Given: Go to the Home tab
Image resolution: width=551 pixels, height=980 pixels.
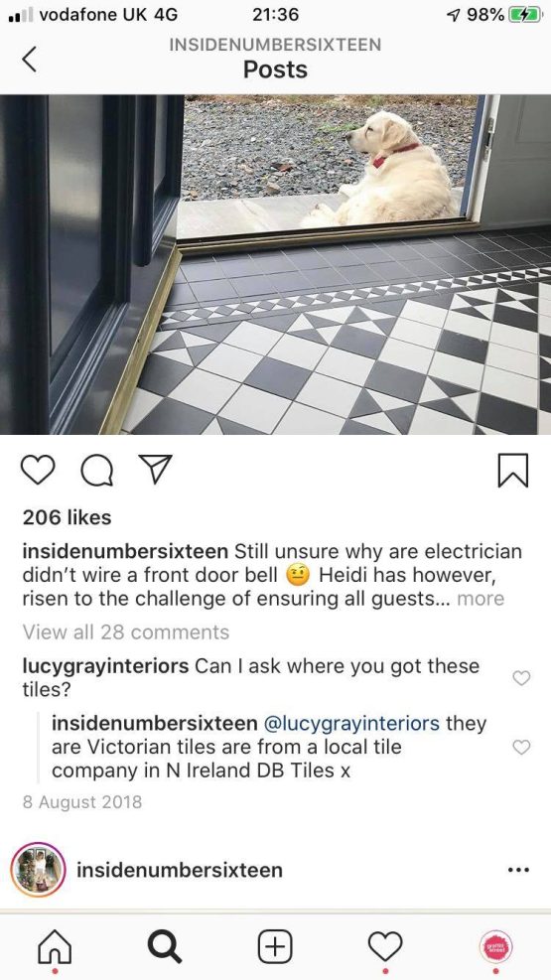Looking at the screenshot, I should click(x=55, y=947).
